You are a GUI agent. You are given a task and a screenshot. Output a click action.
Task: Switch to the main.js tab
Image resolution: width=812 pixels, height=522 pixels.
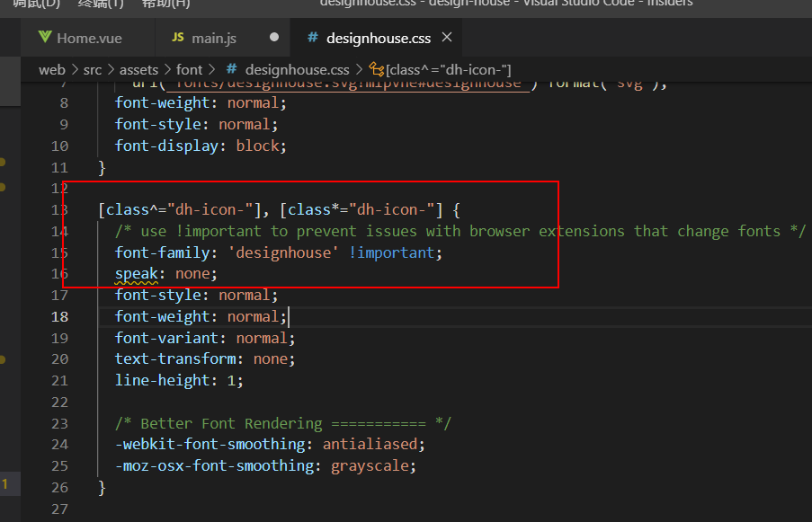coord(213,39)
